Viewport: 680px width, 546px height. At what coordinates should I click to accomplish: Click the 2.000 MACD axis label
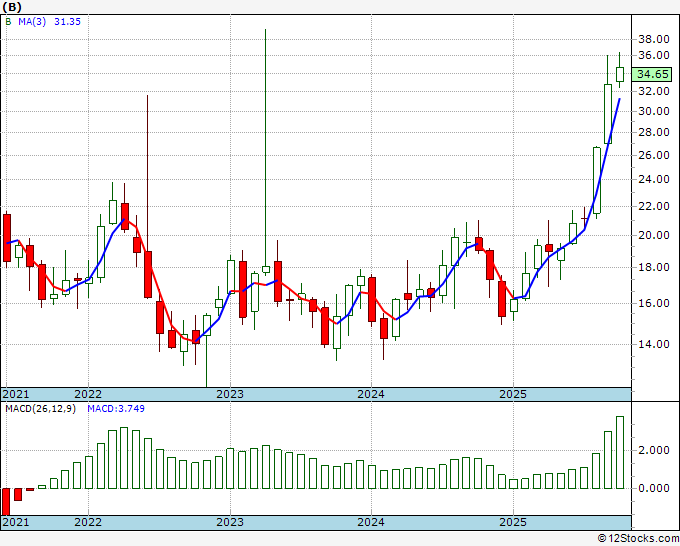pyautogui.click(x=652, y=451)
